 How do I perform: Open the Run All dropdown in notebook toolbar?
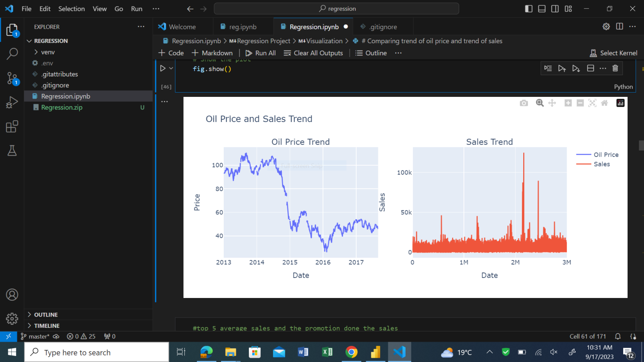click(260, 53)
